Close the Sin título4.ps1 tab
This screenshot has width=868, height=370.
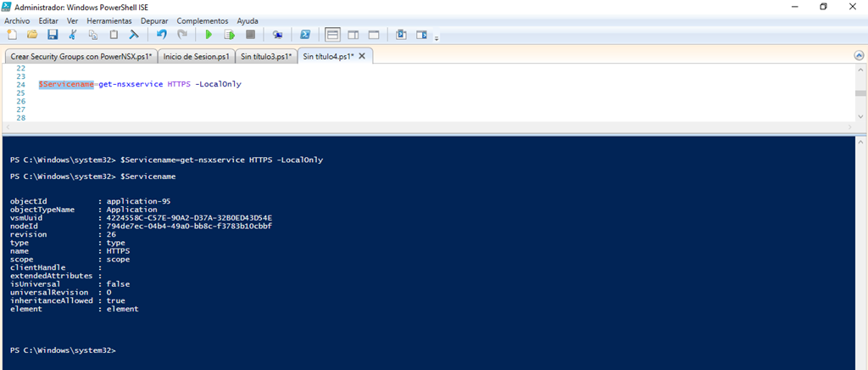(362, 56)
